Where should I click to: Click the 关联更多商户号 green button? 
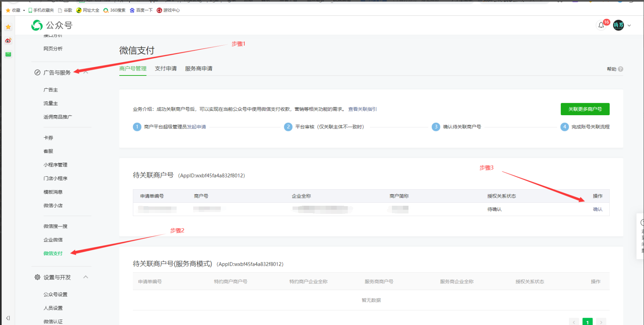pos(585,109)
